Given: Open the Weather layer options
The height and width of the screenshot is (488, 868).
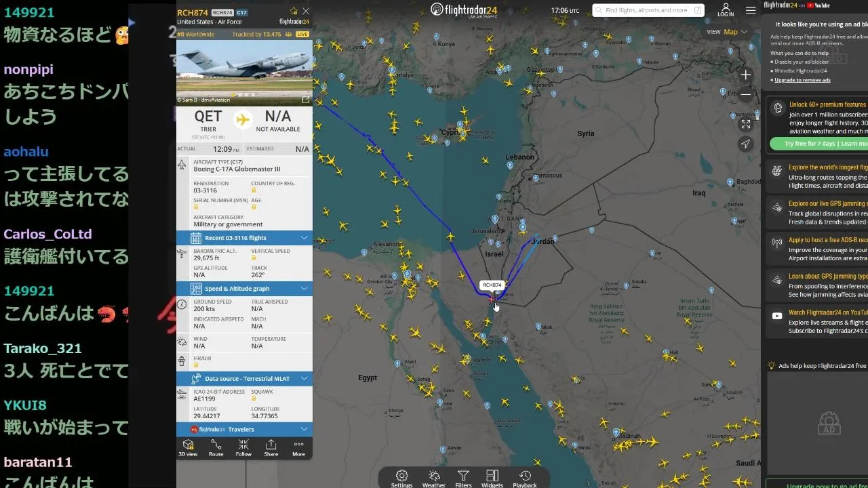Looking at the screenshot, I should click(x=434, y=479).
